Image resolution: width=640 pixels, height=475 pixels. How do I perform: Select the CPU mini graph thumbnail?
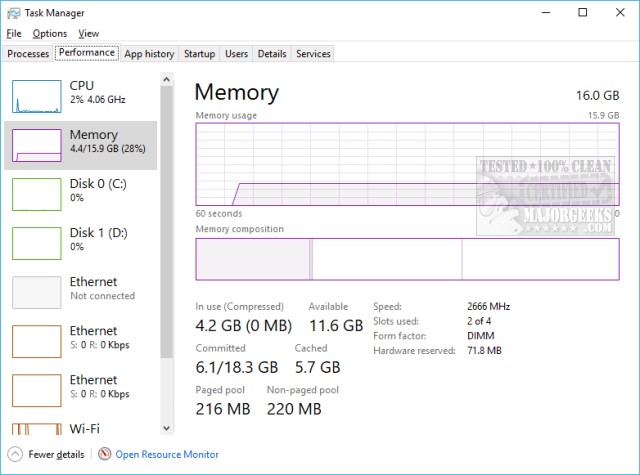coord(36,95)
